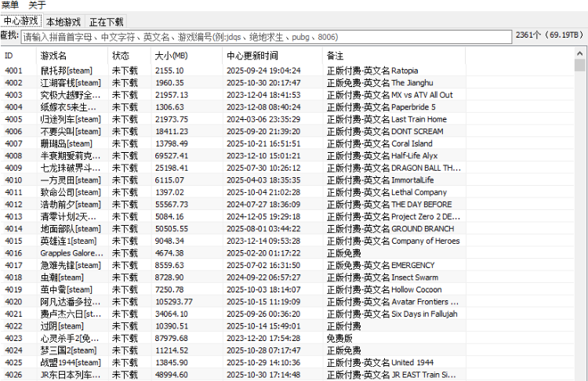The image size is (588, 381).
Task: Sort by 状态 column header
Action: (x=128, y=56)
